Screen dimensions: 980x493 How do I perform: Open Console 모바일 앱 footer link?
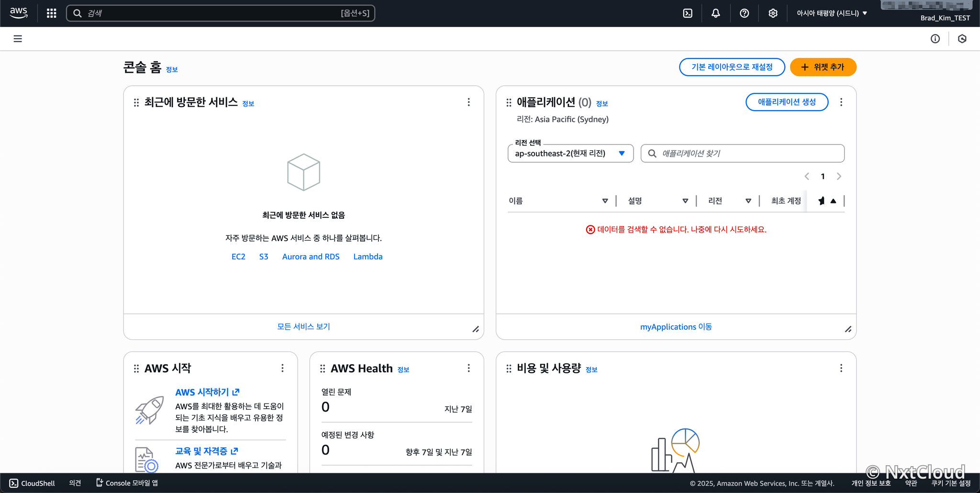(127, 483)
